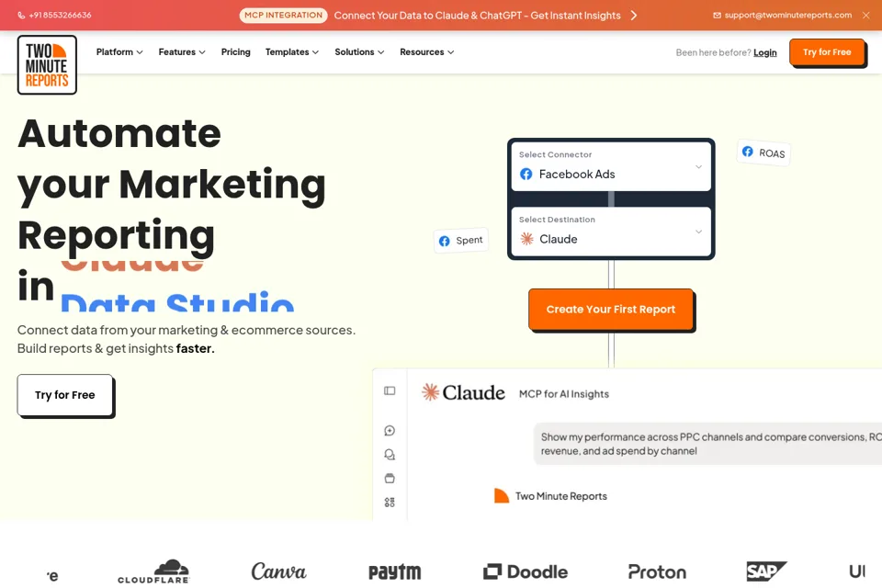882x588 pixels.
Task: Expand the Resources menu
Action: [x=427, y=51]
